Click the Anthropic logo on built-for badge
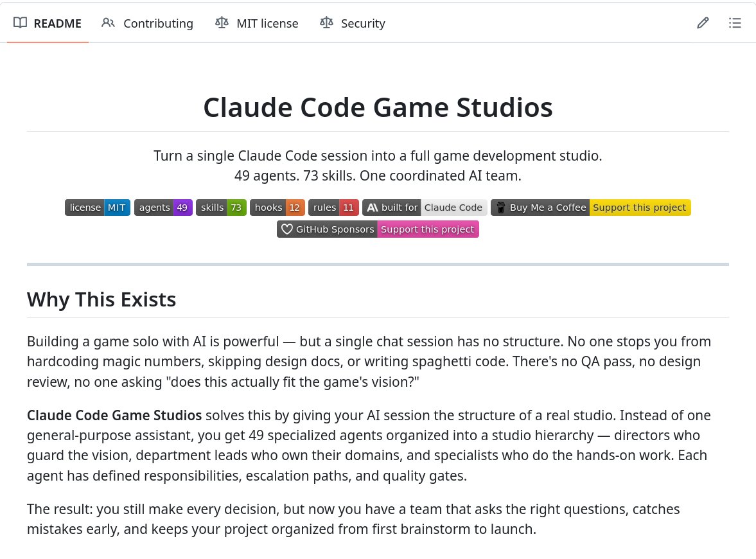Viewport: 756px width, 559px height. [372, 208]
